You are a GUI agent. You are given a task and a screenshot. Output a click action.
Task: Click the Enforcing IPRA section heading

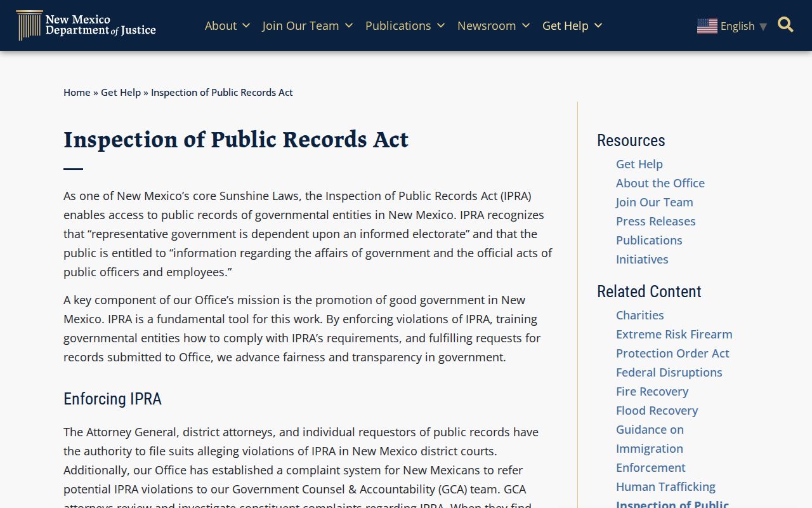(112, 399)
